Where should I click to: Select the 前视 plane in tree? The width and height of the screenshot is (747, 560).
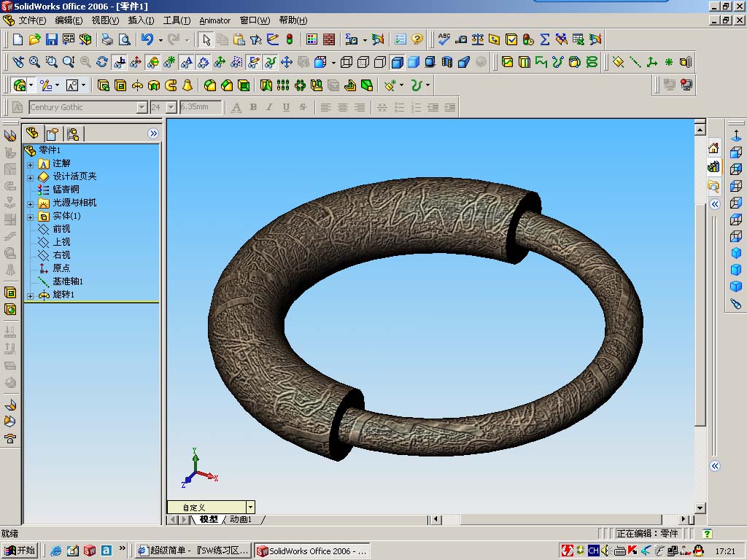coord(61,229)
